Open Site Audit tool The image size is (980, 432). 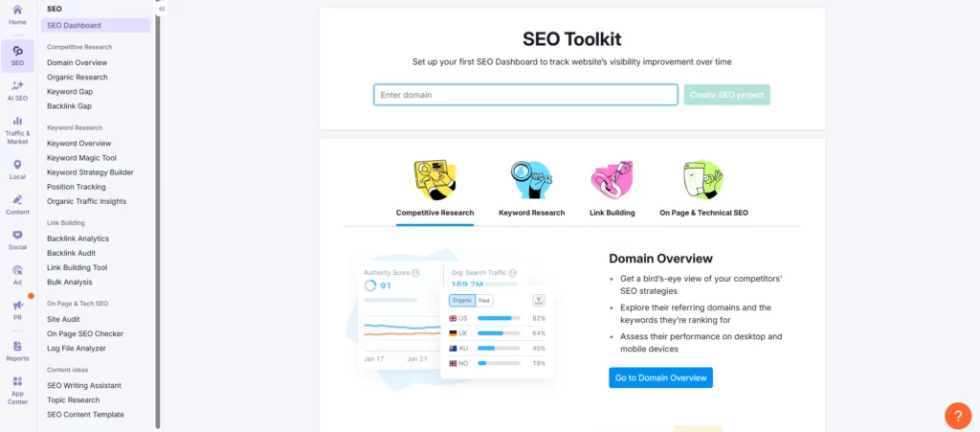click(63, 319)
